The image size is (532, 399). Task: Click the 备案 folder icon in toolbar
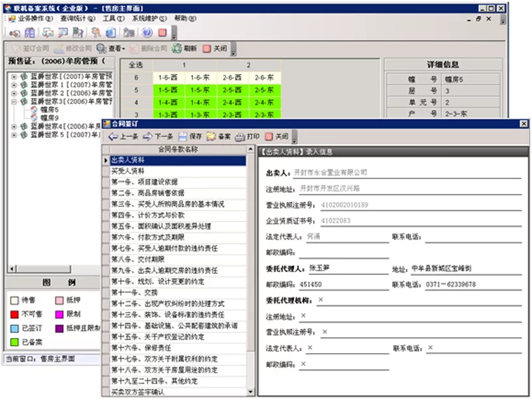coord(211,136)
